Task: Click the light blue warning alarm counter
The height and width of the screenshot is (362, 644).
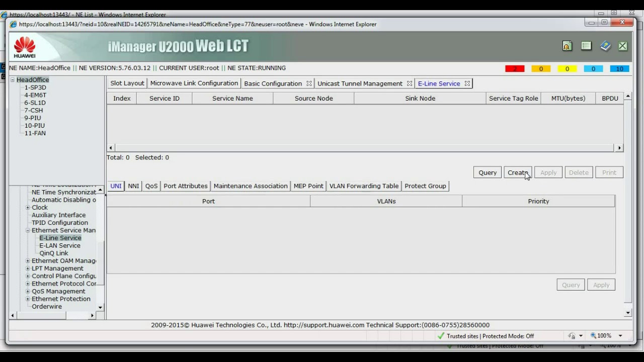Action: point(593,69)
